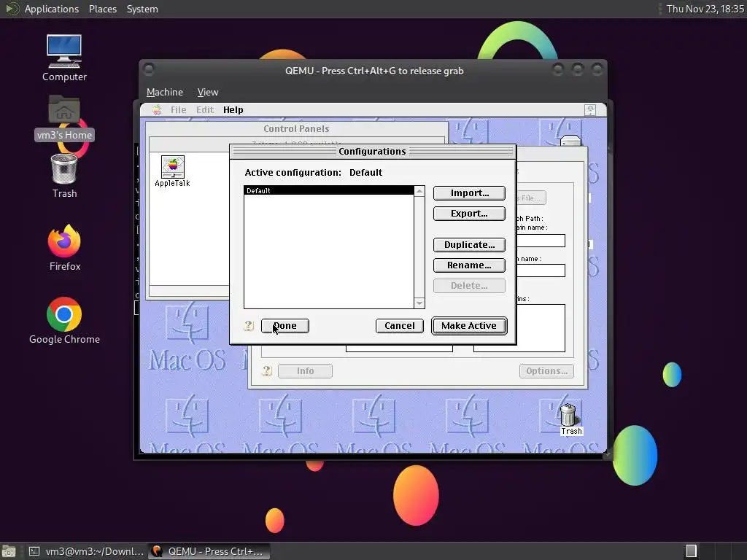This screenshot has height=560, width=747.
Task: Click the Configurations dialog title bar
Action: [373, 152]
